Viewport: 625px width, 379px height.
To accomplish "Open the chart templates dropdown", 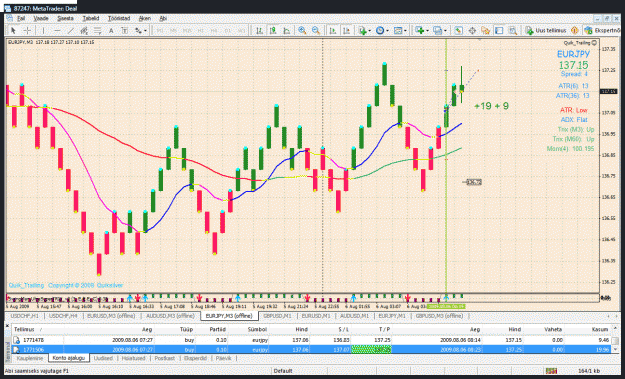I will [x=399, y=31].
